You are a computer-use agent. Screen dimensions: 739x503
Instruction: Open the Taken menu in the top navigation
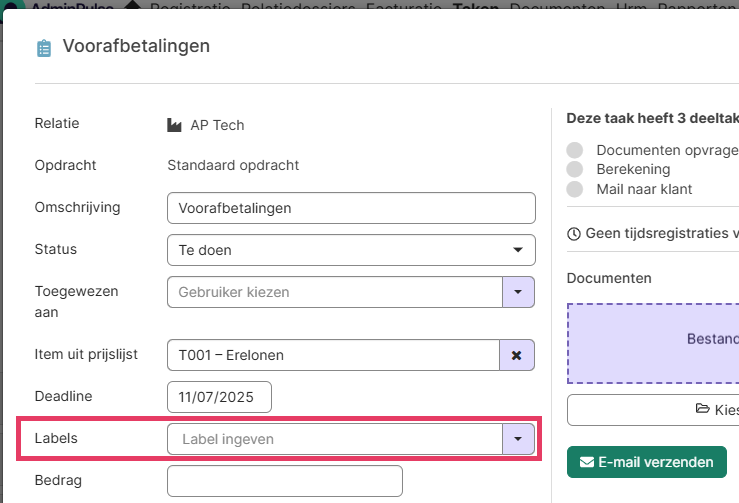coord(475,7)
